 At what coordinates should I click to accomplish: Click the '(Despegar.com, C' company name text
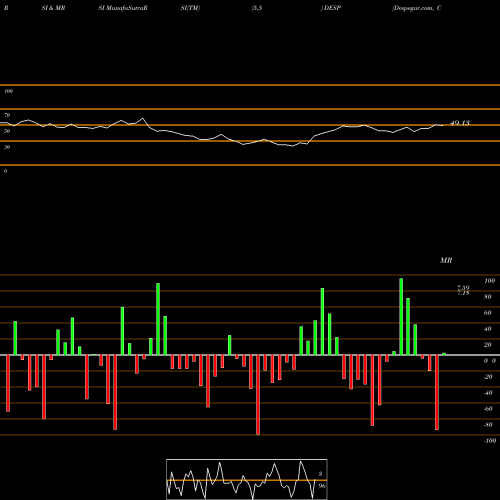417,8
